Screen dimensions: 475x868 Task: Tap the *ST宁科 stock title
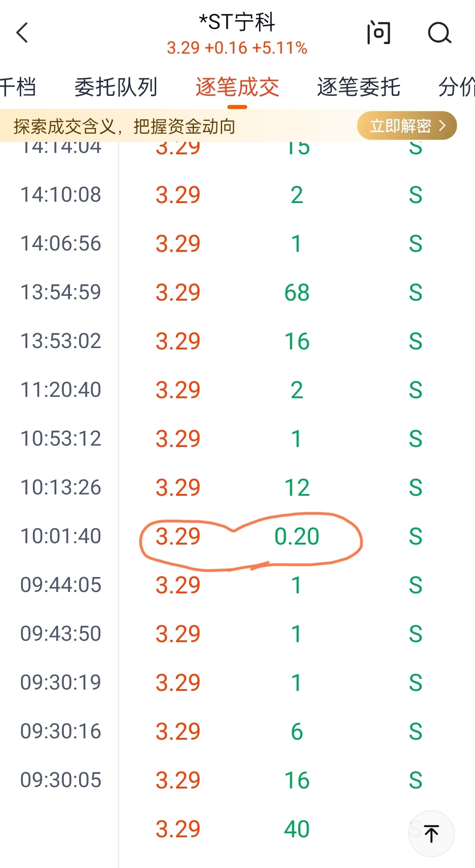click(x=237, y=22)
